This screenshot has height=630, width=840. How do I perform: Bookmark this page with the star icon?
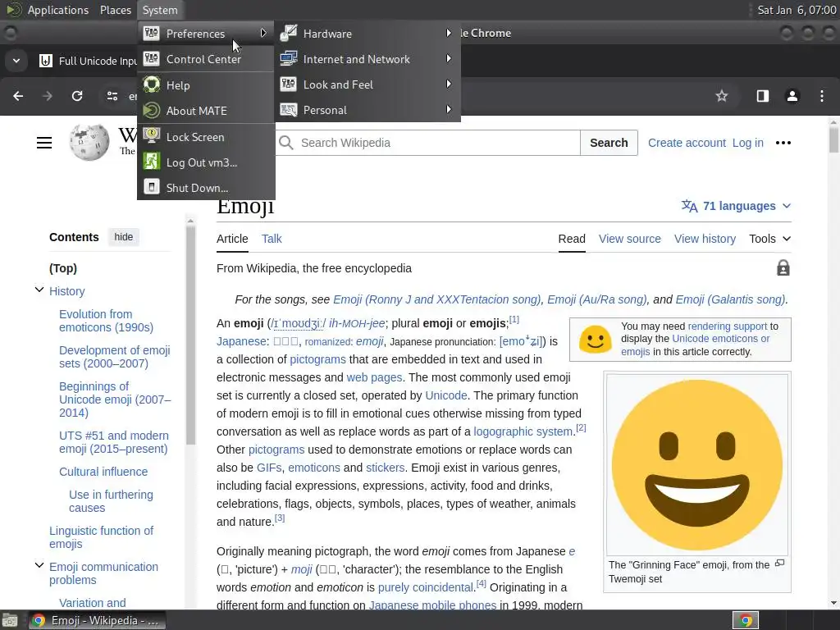click(x=722, y=96)
